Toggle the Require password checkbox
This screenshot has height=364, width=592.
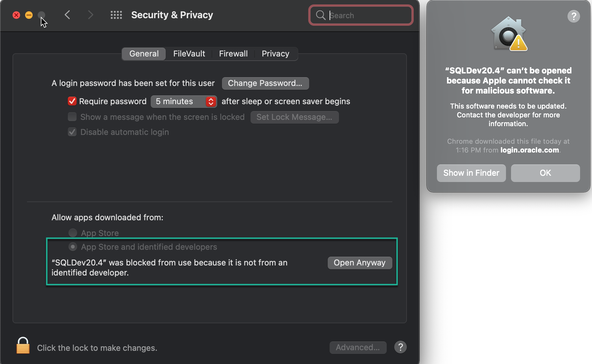click(72, 101)
